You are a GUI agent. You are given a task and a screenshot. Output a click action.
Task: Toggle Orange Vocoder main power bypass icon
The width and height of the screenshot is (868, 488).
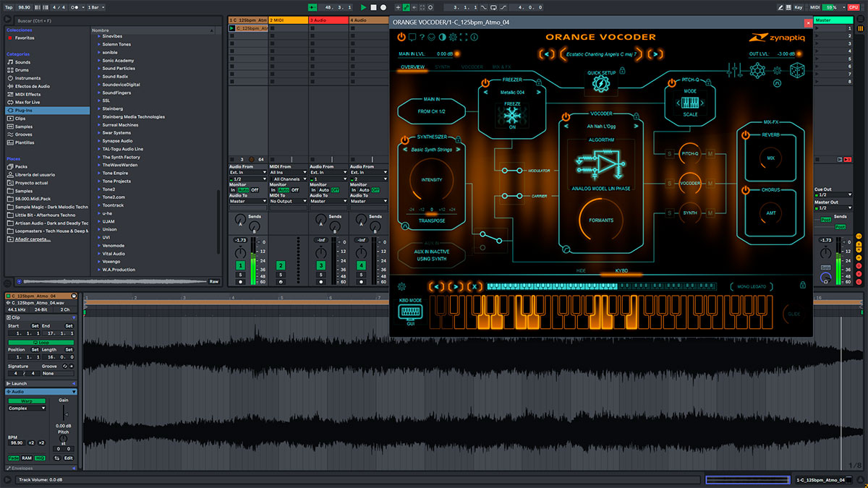point(401,37)
